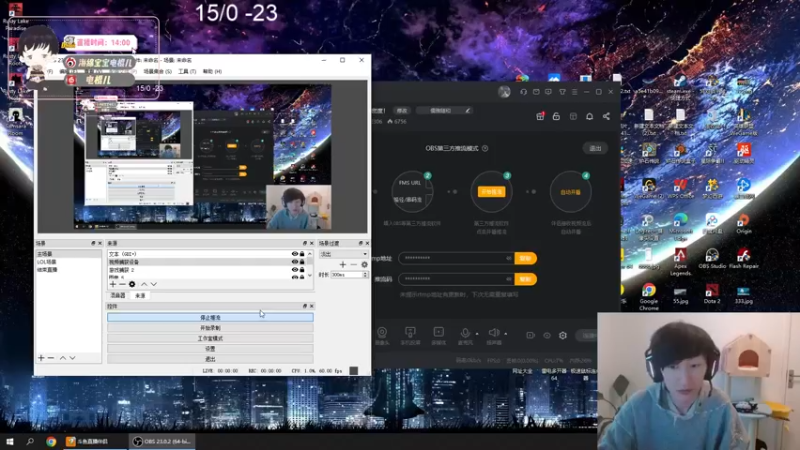
Task: Click the microphone icon in streaming app toolbar
Action: click(x=465, y=333)
